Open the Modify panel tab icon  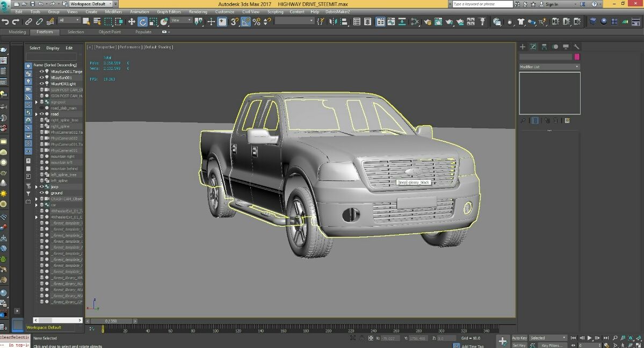(x=533, y=47)
